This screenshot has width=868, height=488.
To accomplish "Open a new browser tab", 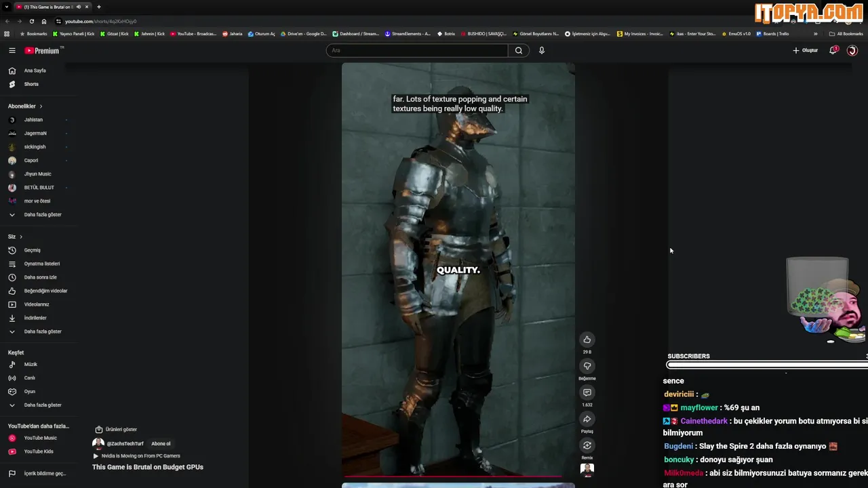I will (99, 7).
